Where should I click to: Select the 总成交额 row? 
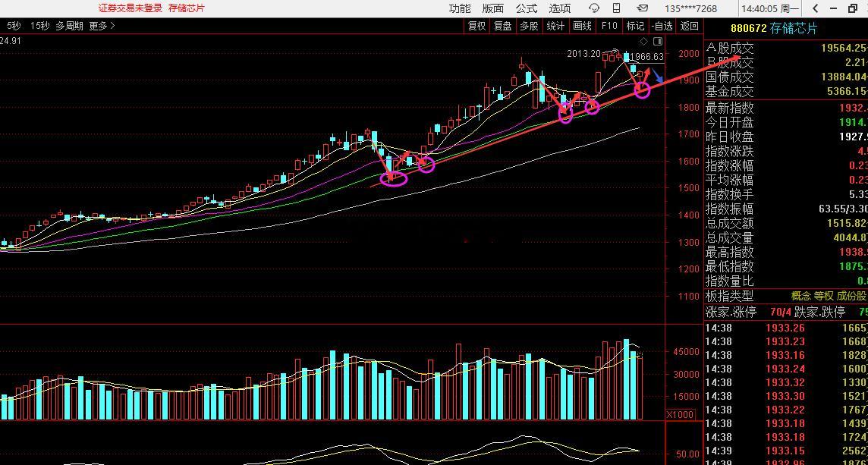pyautogui.click(x=786, y=223)
